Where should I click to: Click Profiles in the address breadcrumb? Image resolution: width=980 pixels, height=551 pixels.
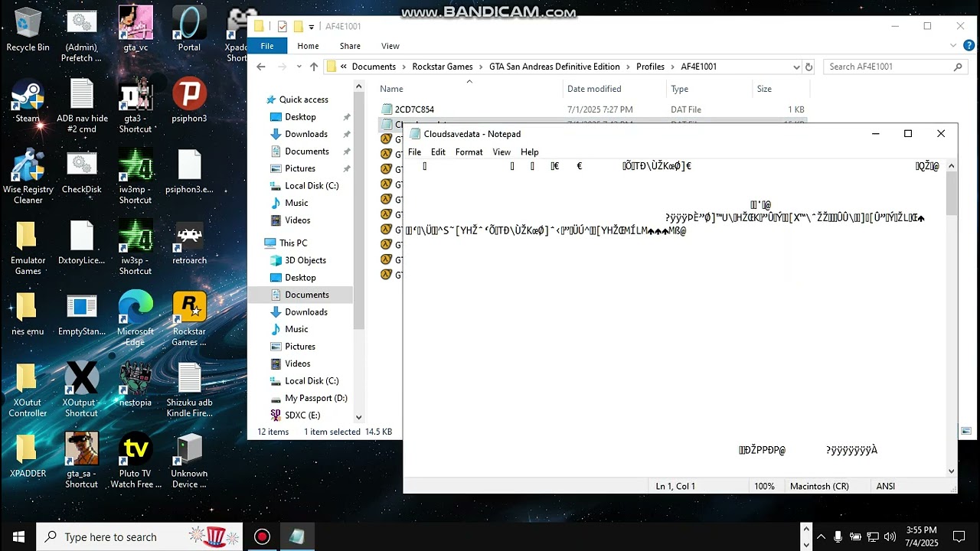650,67
